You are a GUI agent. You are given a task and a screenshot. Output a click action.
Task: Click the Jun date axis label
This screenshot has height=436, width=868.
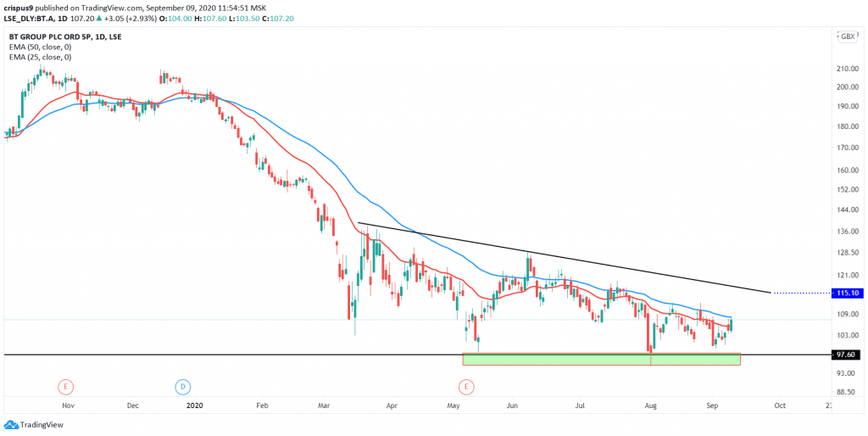pyautogui.click(x=513, y=405)
